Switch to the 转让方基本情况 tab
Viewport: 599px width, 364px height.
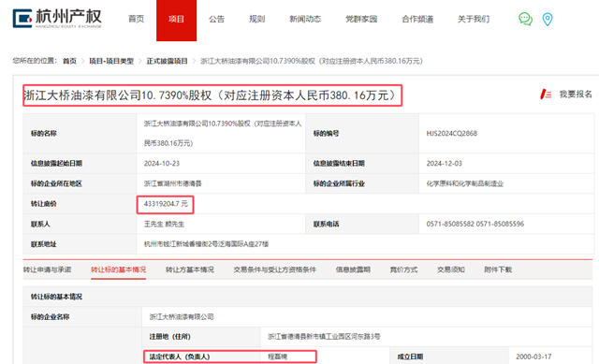point(190,269)
